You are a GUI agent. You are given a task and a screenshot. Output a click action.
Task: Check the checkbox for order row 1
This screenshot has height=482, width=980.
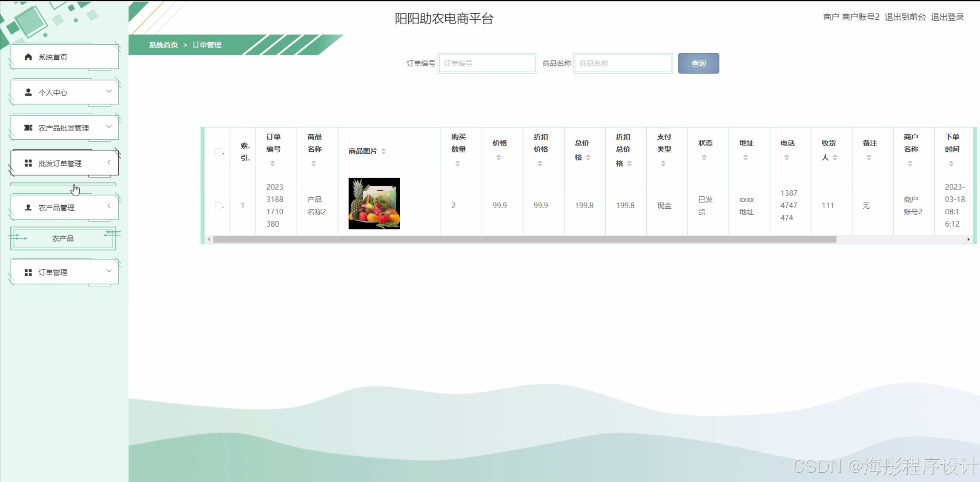point(218,206)
